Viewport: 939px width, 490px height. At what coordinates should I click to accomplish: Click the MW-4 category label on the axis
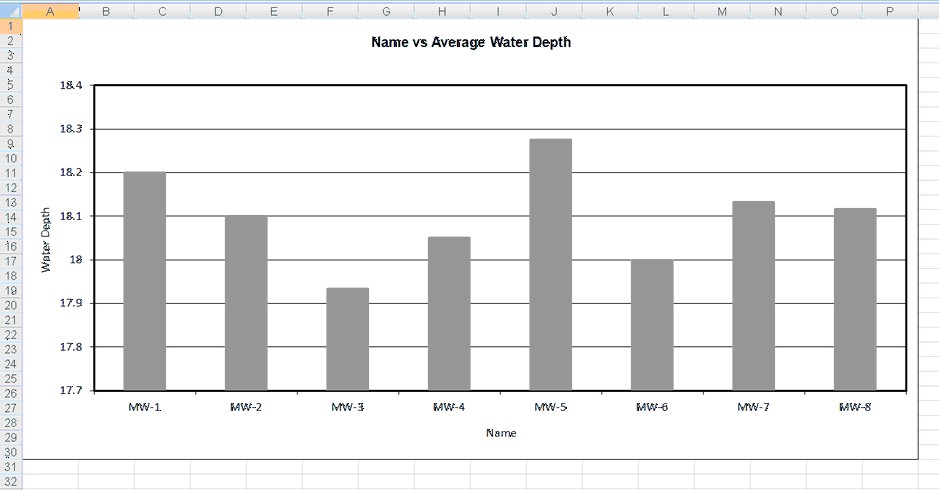pyautogui.click(x=449, y=407)
